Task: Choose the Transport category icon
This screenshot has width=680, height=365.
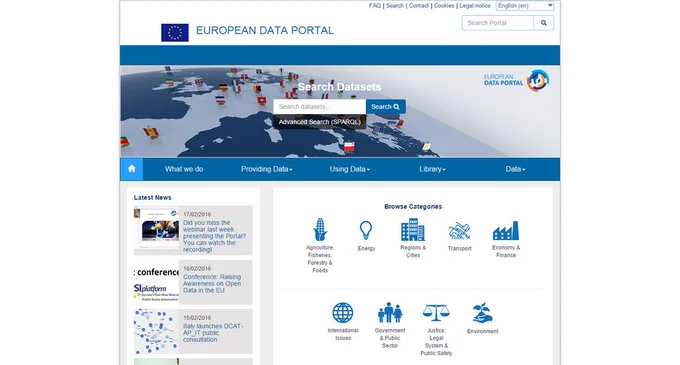Action: [x=459, y=231]
